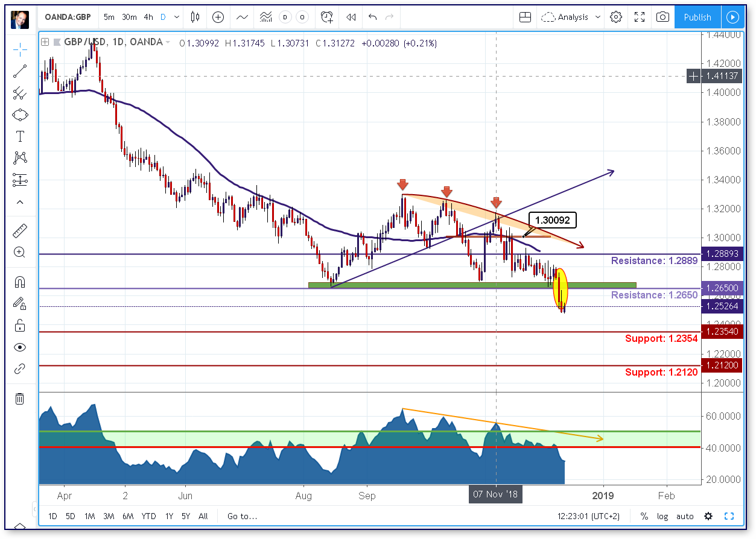Select the 5m interval
This screenshot has width=756, height=539.
pyautogui.click(x=110, y=17)
